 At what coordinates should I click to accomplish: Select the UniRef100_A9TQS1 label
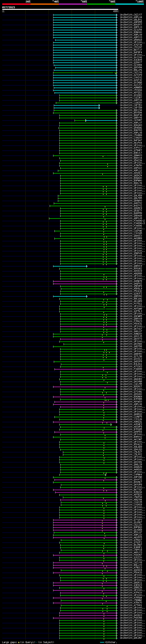point(131,93)
